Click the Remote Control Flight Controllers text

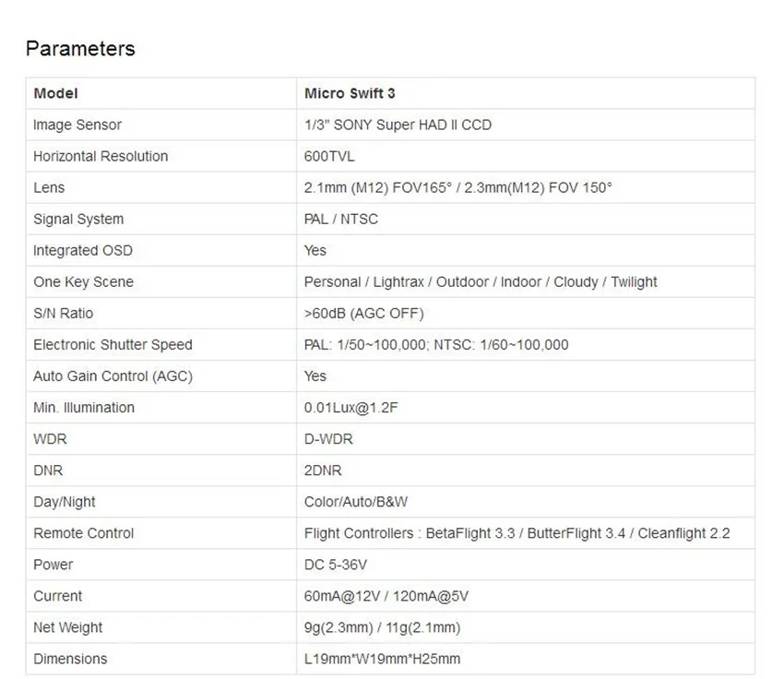pos(517,533)
